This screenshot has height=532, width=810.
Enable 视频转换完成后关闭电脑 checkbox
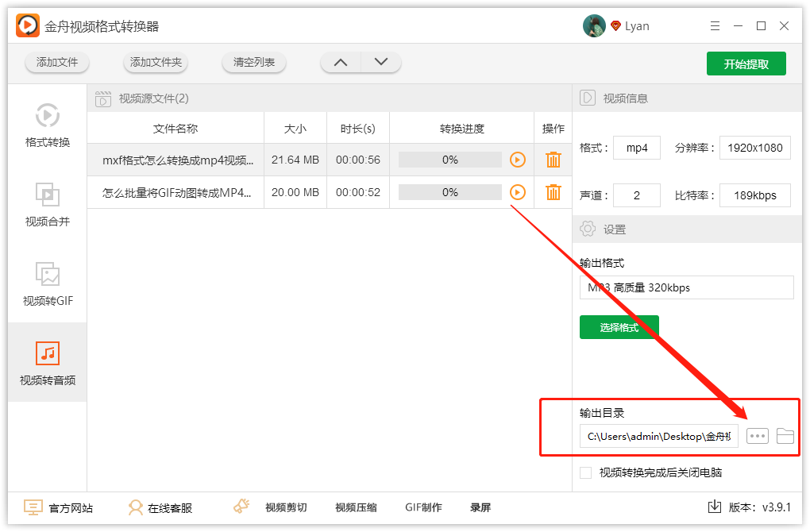(585, 472)
